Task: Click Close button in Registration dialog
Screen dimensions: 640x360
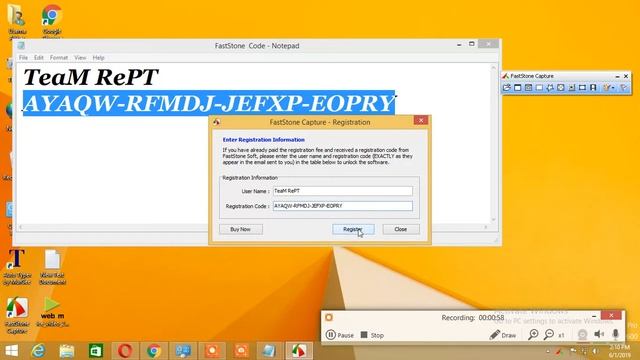Action: (x=401, y=229)
